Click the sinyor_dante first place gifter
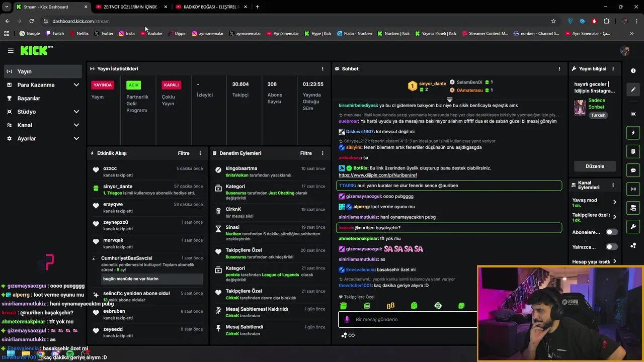644x362 pixels. point(427,86)
